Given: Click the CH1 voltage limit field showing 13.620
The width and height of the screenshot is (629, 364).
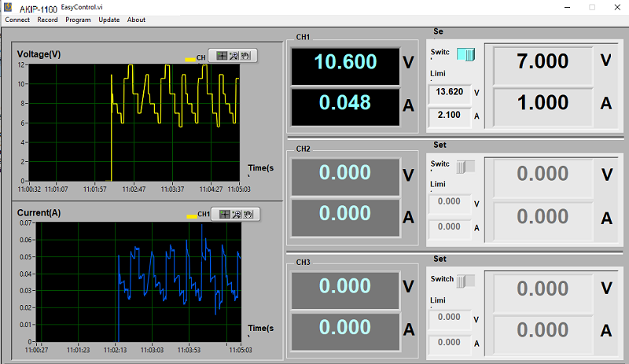Looking at the screenshot, I should pyautogui.click(x=448, y=93).
